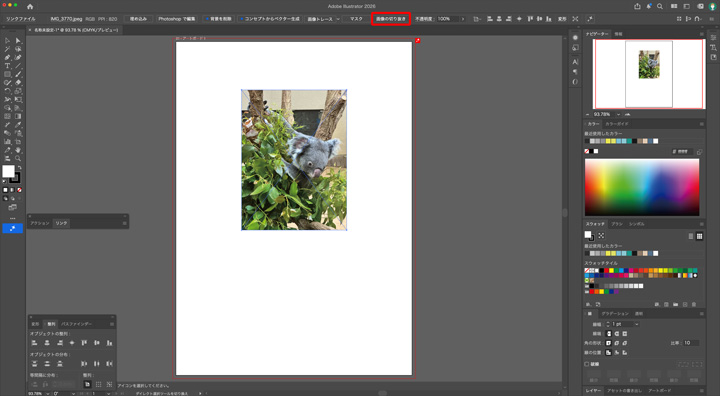Open the Links panel menu

tap(124, 223)
